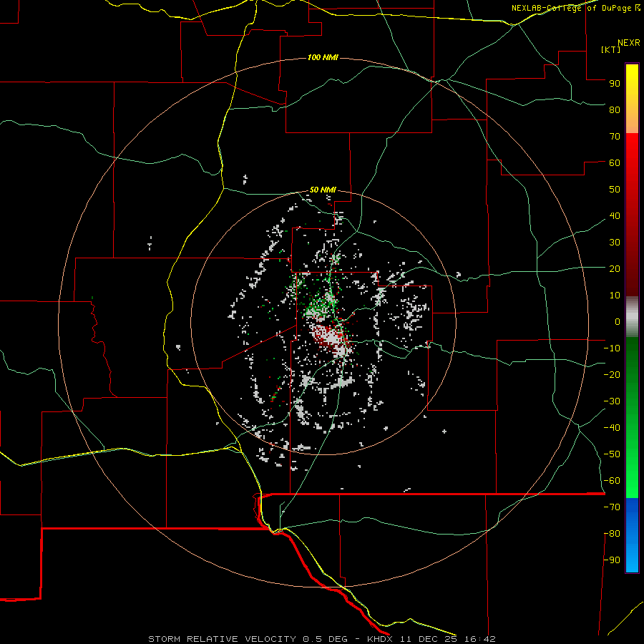Select the positive 40 value on the velocity scale

(615, 215)
